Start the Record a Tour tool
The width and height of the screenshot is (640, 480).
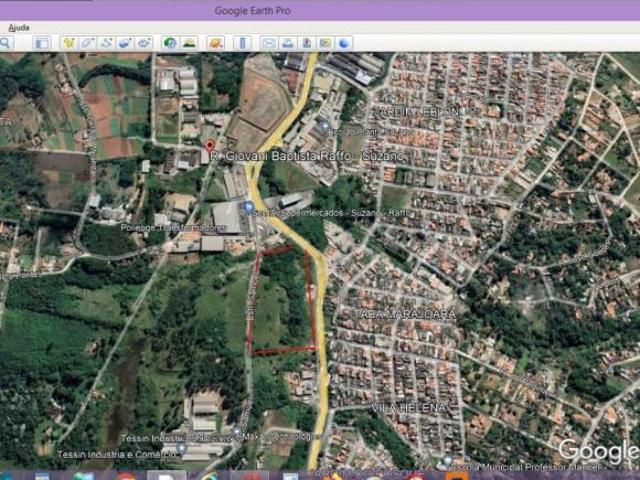pos(144,43)
